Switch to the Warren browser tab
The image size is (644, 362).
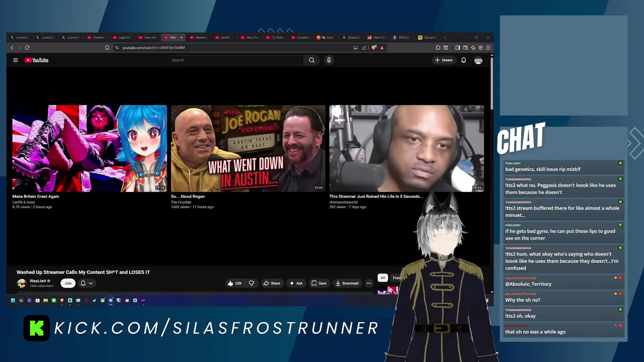tap(199, 38)
